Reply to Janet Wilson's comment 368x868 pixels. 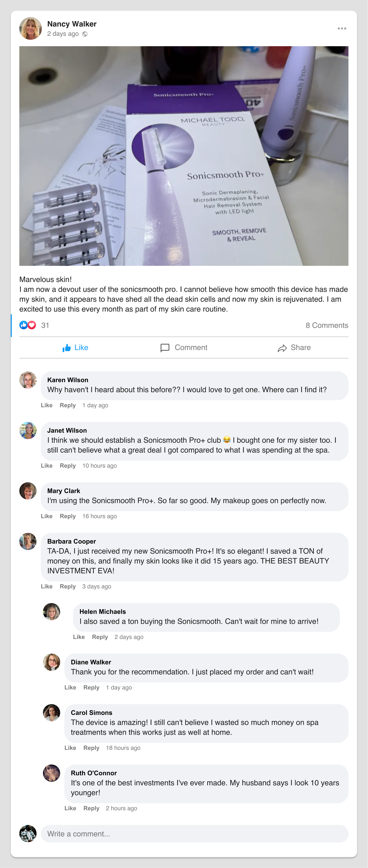point(68,466)
